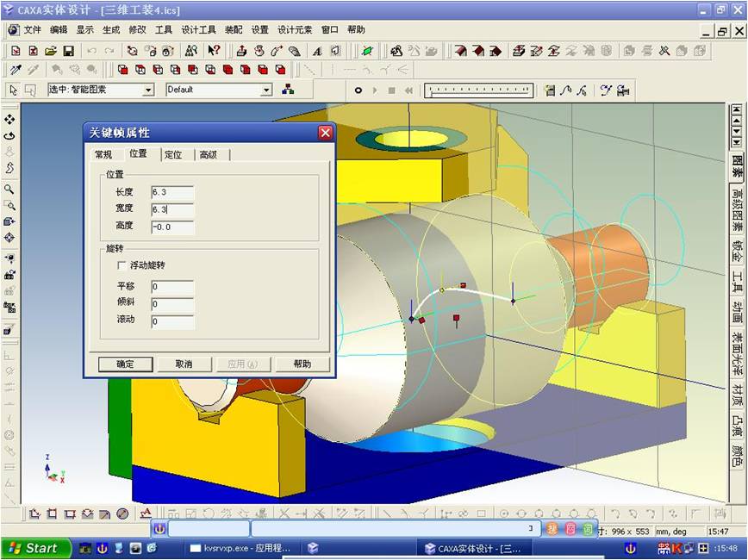Click the orbit rotate view tool
748x560 pixels.
click(x=9, y=135)
